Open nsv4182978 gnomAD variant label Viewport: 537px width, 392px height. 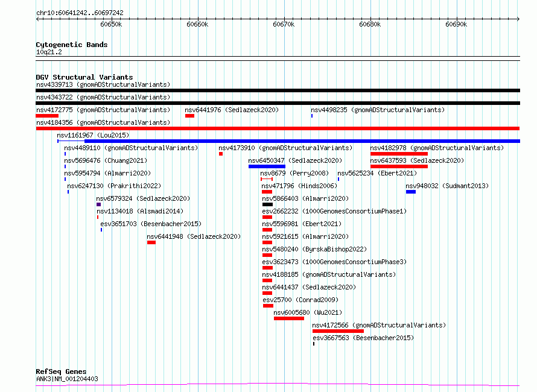[437, 148]
